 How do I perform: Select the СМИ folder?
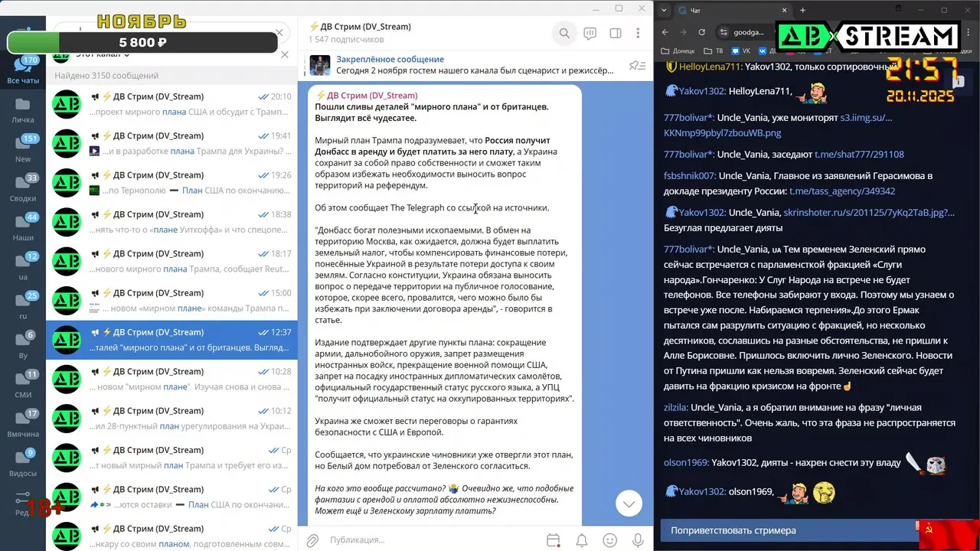click(23, 385)
